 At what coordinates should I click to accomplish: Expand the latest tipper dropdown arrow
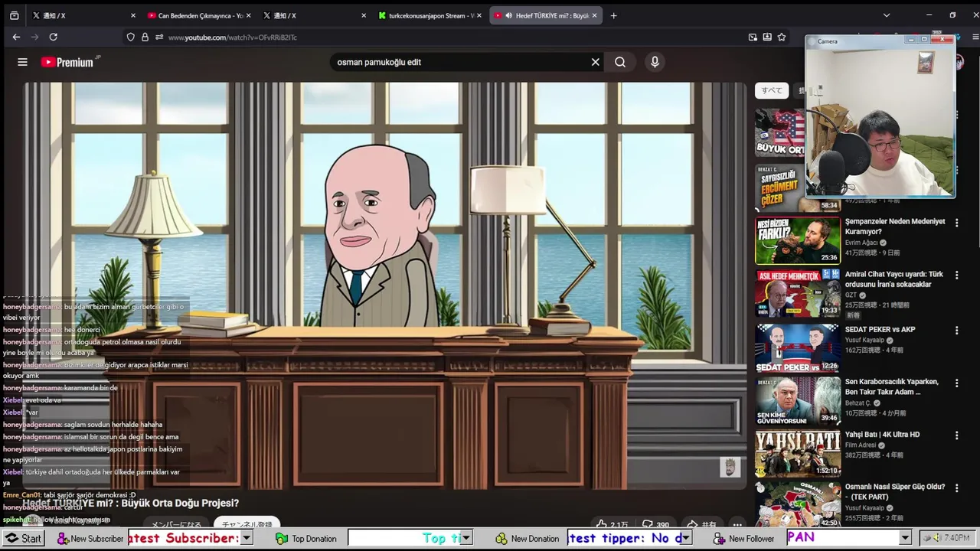point(686,539)
